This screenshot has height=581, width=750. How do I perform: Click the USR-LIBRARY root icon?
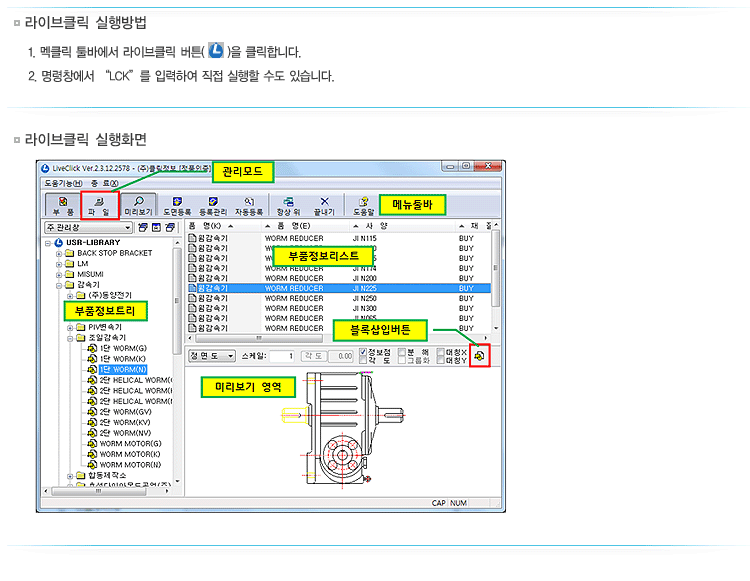(59, 242)
